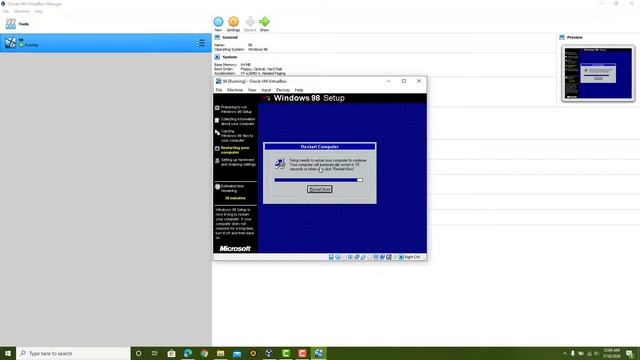
Task: Open Input menu in the VM window
Action: [x=266, y=90]
